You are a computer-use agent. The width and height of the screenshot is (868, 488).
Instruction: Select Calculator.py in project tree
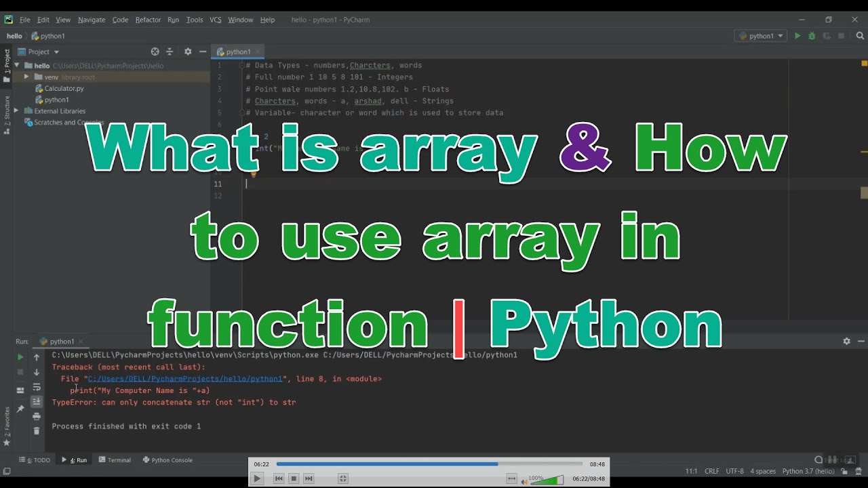64,89
